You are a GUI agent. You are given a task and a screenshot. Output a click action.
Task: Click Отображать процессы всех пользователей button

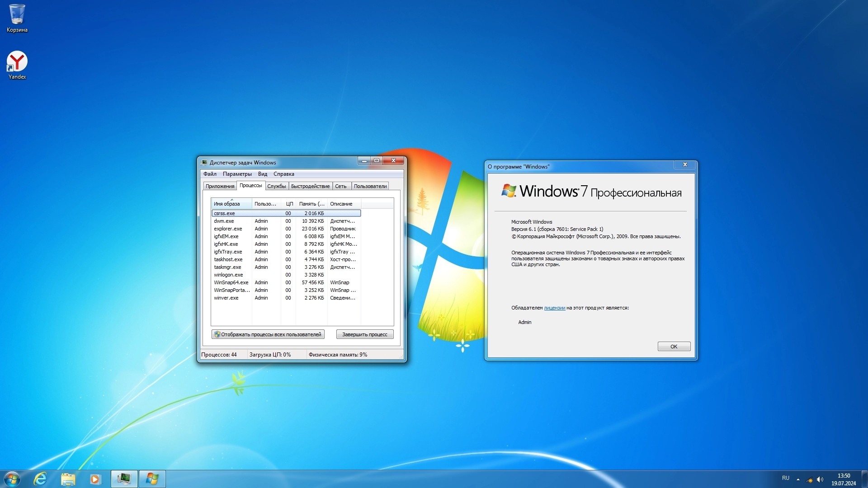pyautogui.click(x=268, y=334)
